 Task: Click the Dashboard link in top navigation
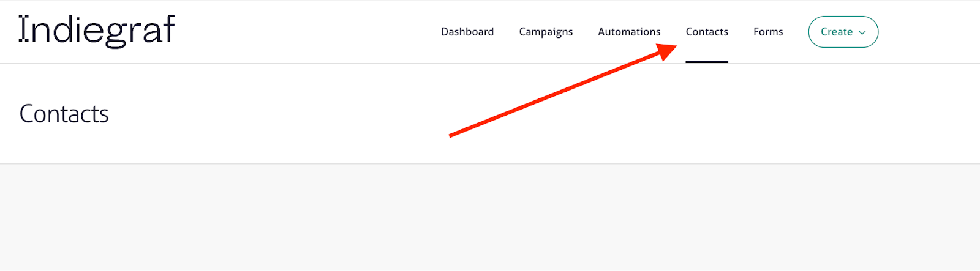click(x=467, y=32)
